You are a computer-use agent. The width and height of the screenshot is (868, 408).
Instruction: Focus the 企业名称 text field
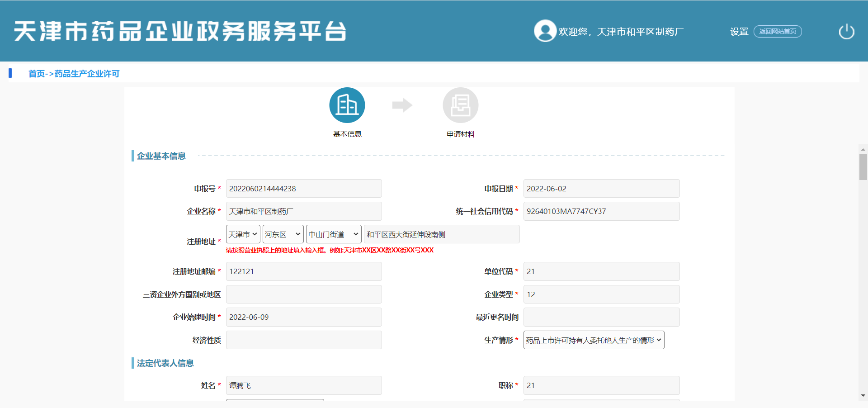point(303,211)
